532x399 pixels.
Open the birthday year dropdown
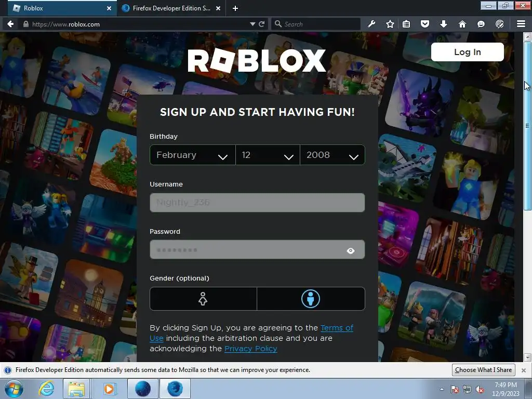pos(332,155)
